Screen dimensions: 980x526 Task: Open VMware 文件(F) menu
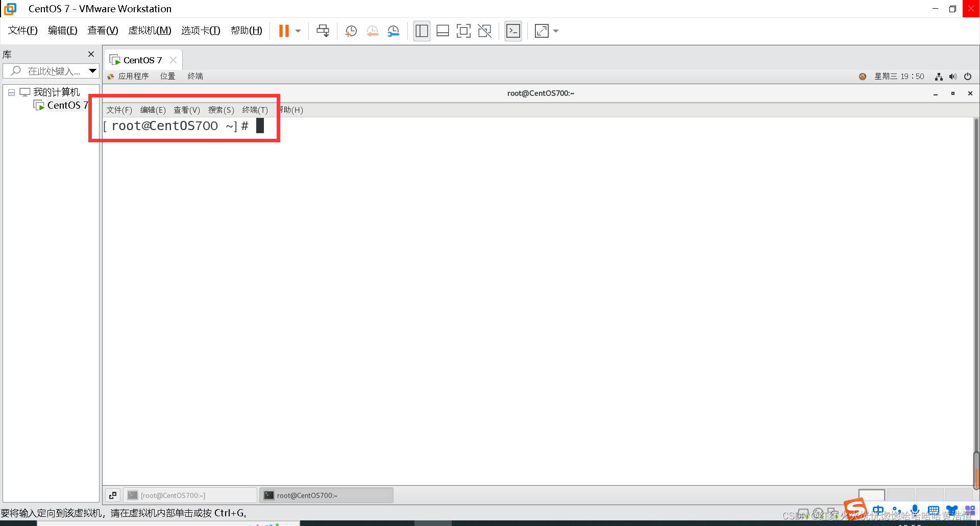click(23, 31)
